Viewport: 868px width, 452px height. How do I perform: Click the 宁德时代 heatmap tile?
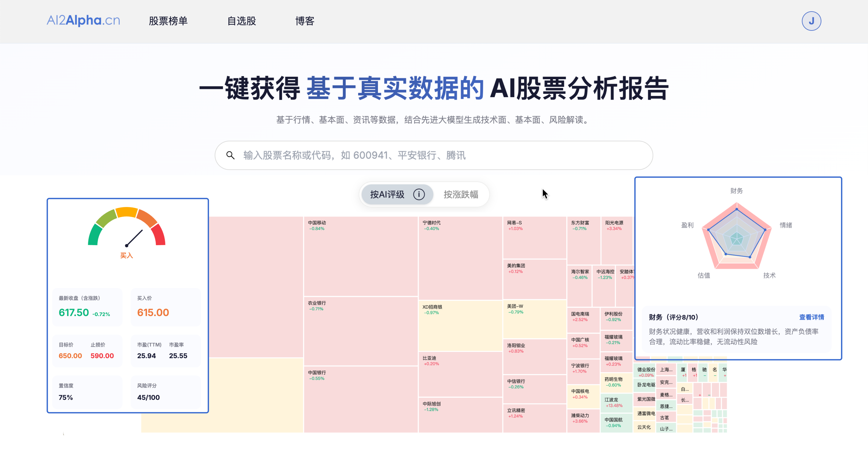460,258
